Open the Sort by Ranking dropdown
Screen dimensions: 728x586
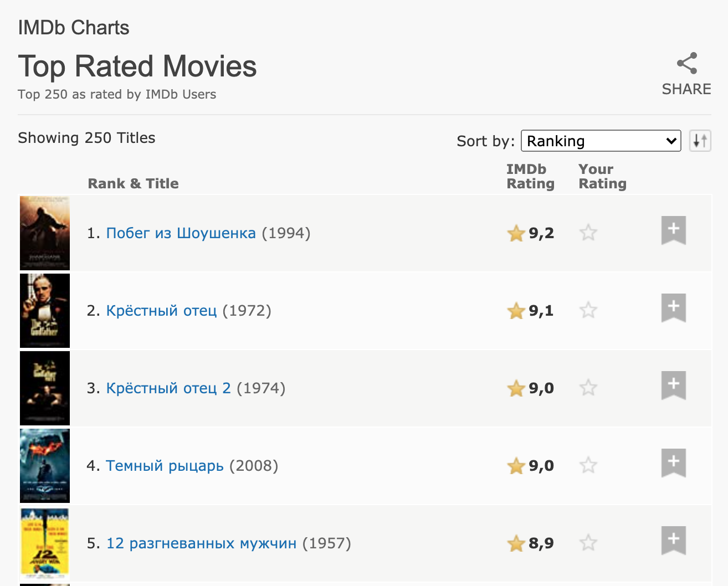601,141
